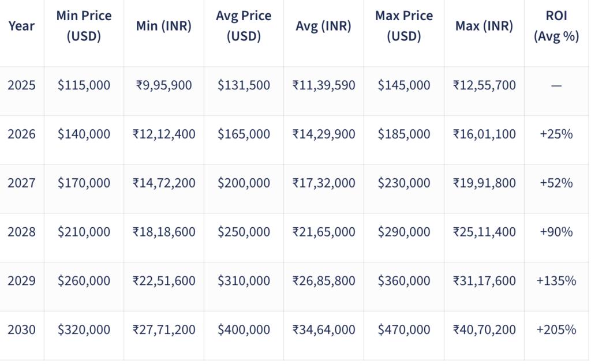Click the Avg Price (USD) header
This screenshot has width=591, height=364.
click(244, 26)
